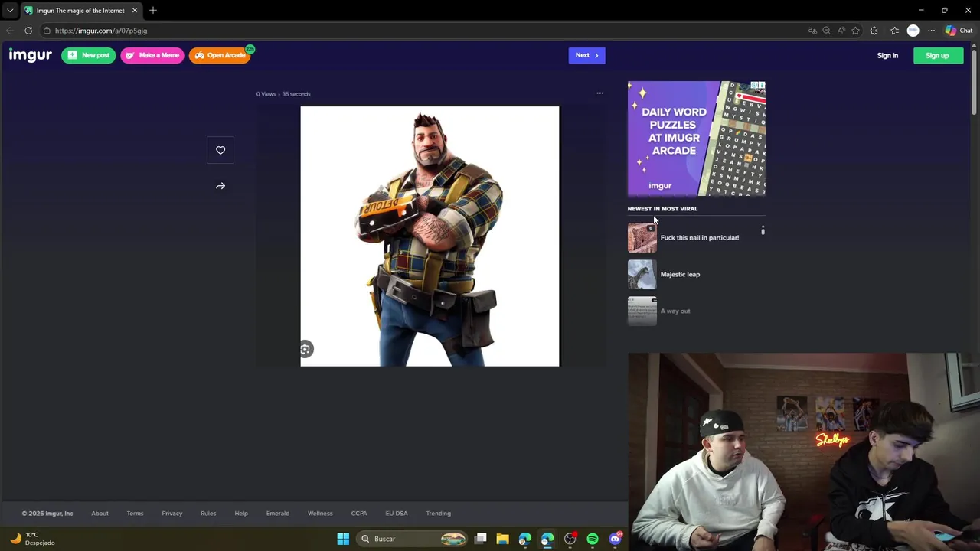
Task: Click the nail post thumbnail image
Action: coord(642,237)
